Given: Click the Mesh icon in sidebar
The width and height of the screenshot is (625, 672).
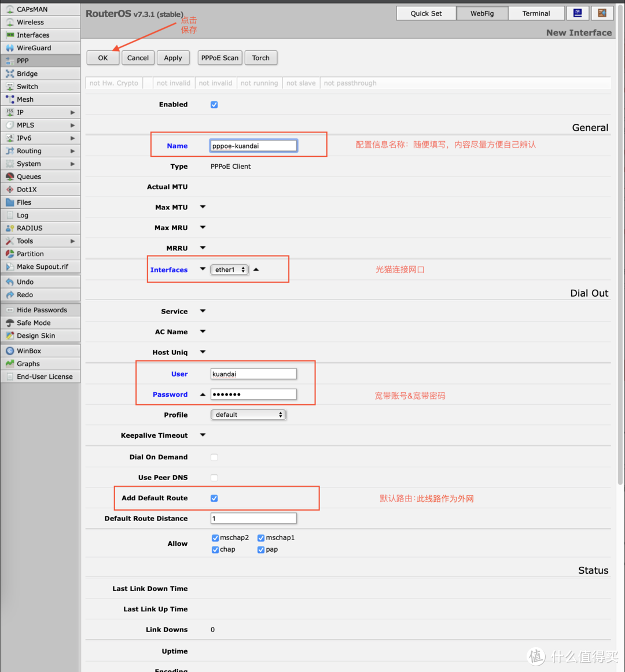Looking at the screenshot, I should 10,99.
